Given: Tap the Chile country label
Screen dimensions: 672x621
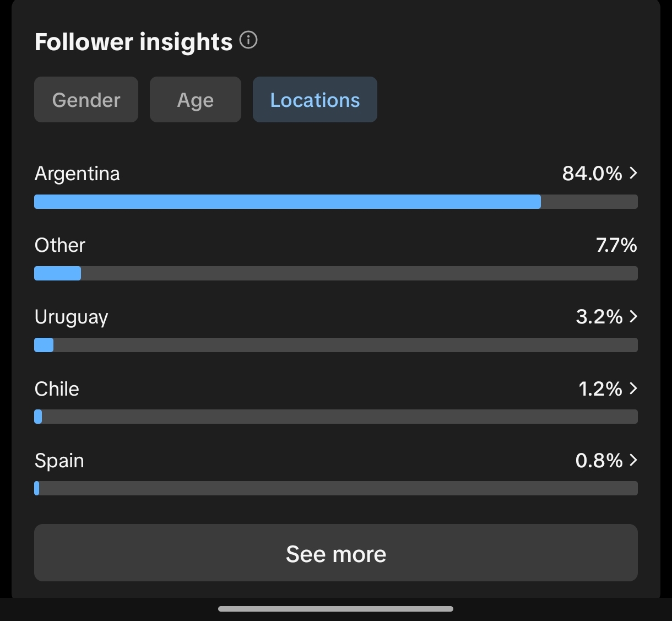Looking at the screenshot, I should (x=57, y=389).
